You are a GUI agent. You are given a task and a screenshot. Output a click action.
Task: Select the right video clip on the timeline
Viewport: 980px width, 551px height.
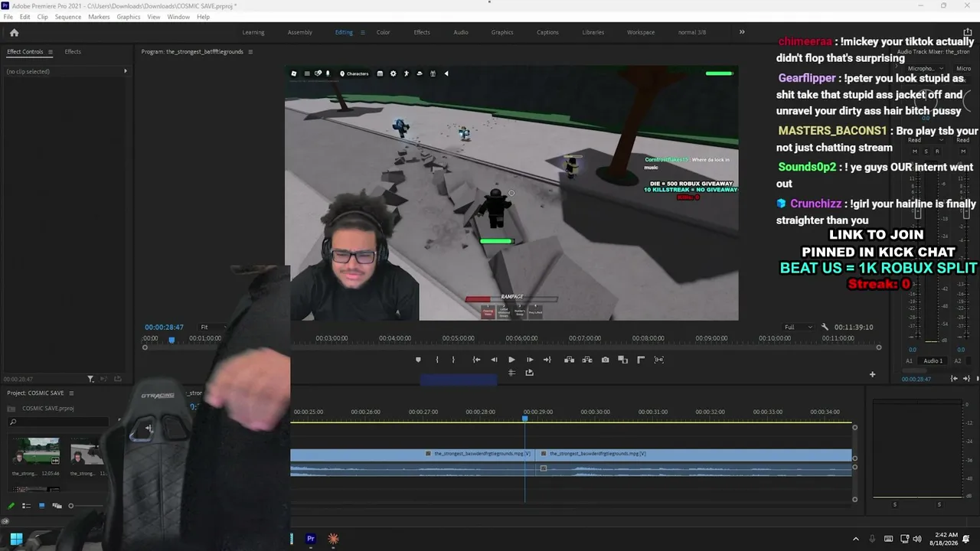click(694, 454)
